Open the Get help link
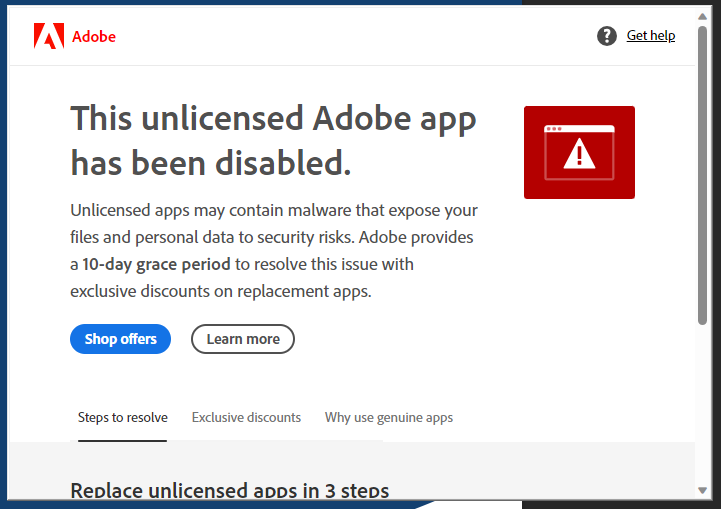This screenshot has width=721, height=509. click(x=650, y=36)
